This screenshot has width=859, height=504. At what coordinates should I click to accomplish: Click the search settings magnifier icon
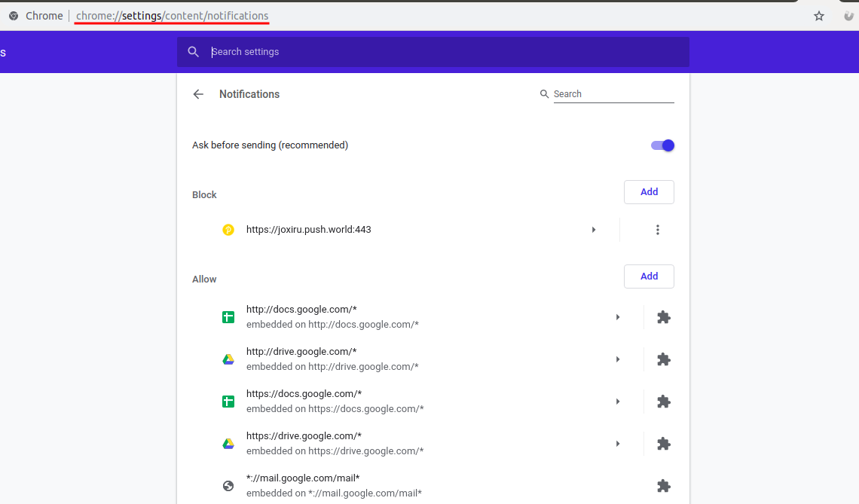pyautogui.click(x=194, y=51)
